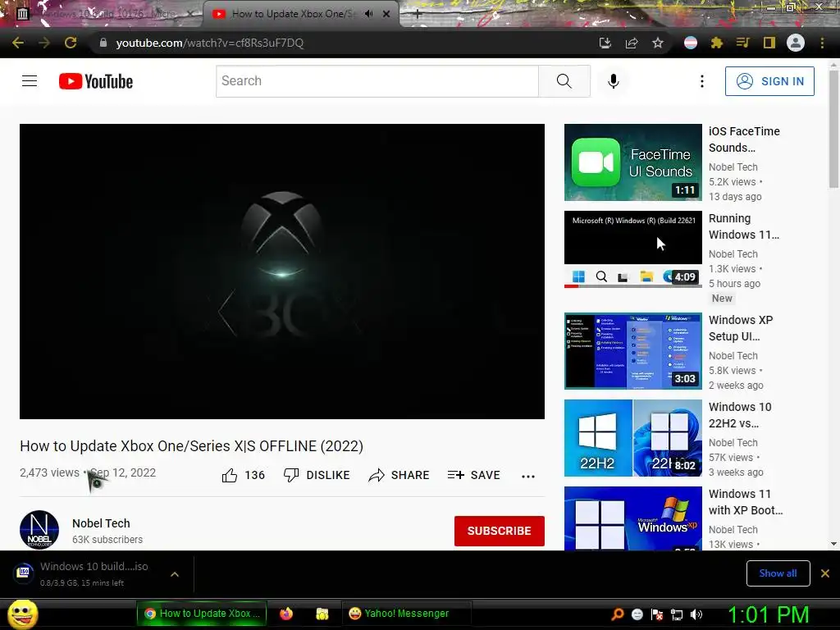Sign in to YouTube

coord(769,81)
